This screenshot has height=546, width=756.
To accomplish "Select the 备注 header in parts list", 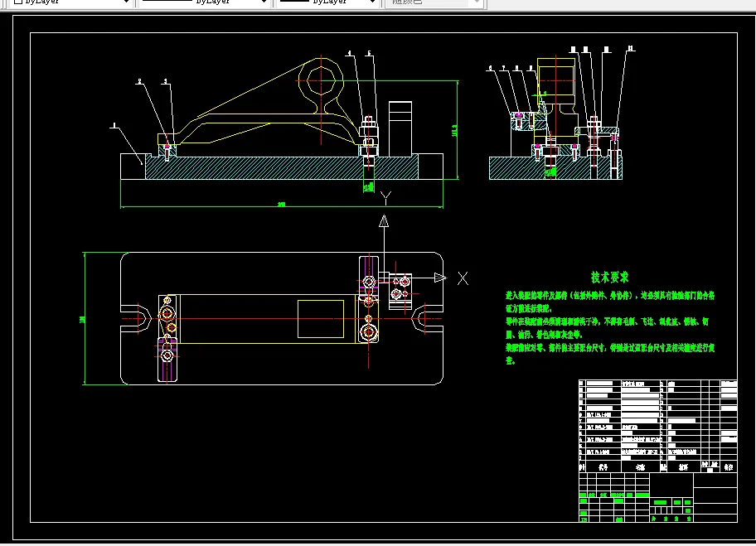I will tap(729, 467).
